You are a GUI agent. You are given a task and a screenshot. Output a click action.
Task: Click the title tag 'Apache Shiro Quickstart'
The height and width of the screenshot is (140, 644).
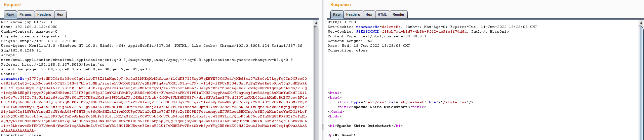click(x=382, y=107)
